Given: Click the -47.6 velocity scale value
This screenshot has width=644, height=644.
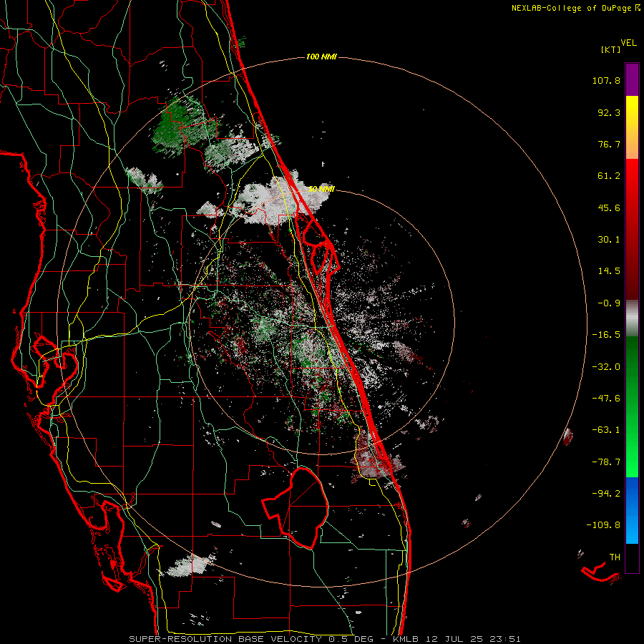Looking at the screenshot, I should click(606, 399).
